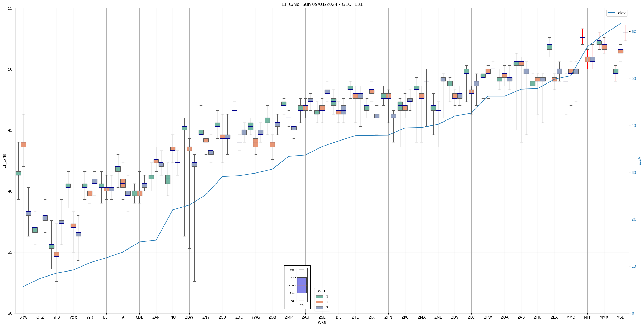Screen dimensions: 644x327
Task: Click the 35 tick on L1_C/No axis
Action: point(10,252)
